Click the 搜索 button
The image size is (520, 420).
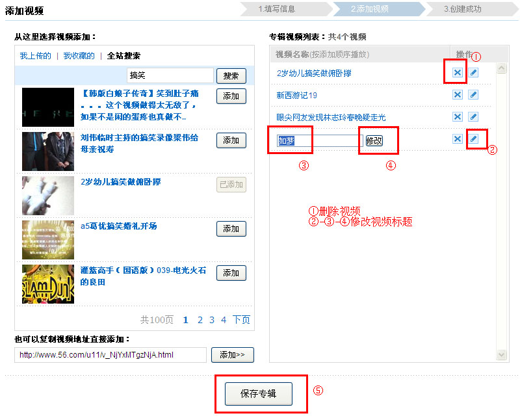click(231, 76)
